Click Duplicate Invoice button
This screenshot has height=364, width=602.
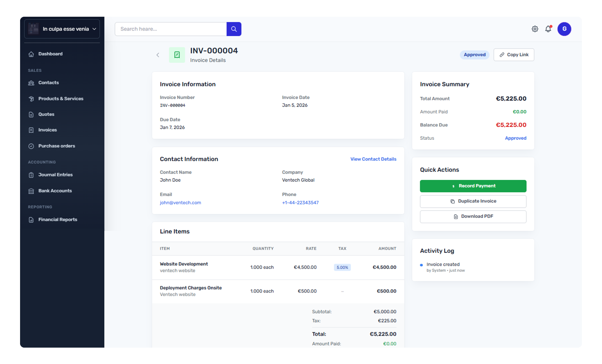point(473,201)
